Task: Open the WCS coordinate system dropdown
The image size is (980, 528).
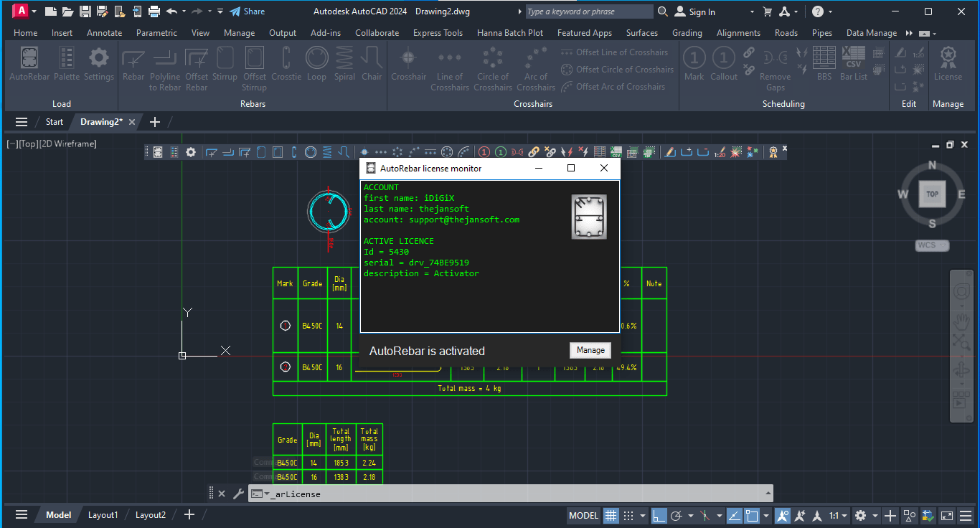Action: pos(932,245)
